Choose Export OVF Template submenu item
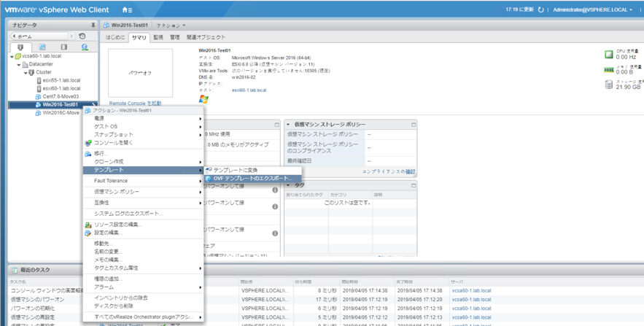This screenshot has width=644, height=326. (253, 179)
